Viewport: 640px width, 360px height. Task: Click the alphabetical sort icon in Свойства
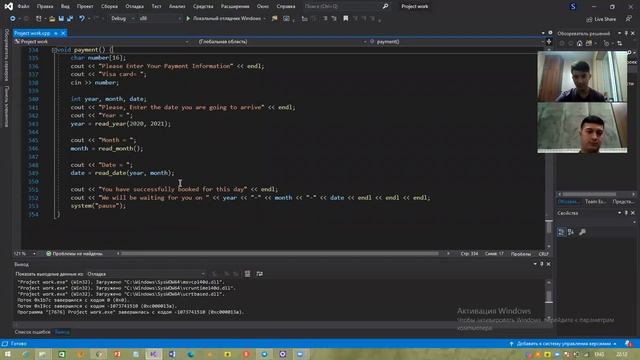[x=571, y=232]
